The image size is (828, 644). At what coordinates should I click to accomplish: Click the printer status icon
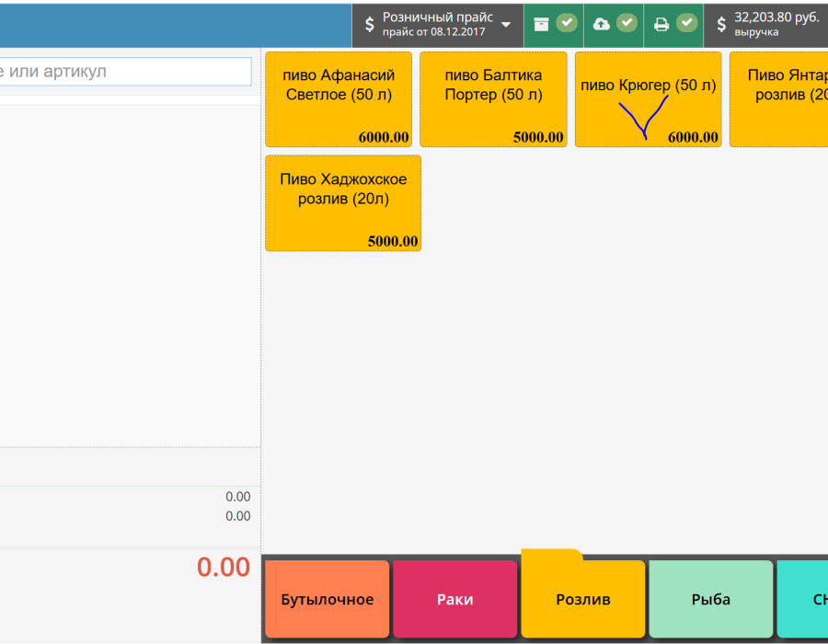661,24
